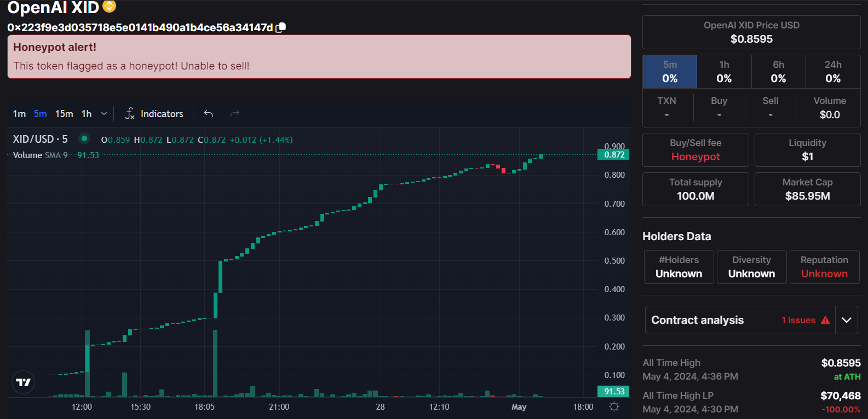Redo the chart action

(x=235, y=113)
